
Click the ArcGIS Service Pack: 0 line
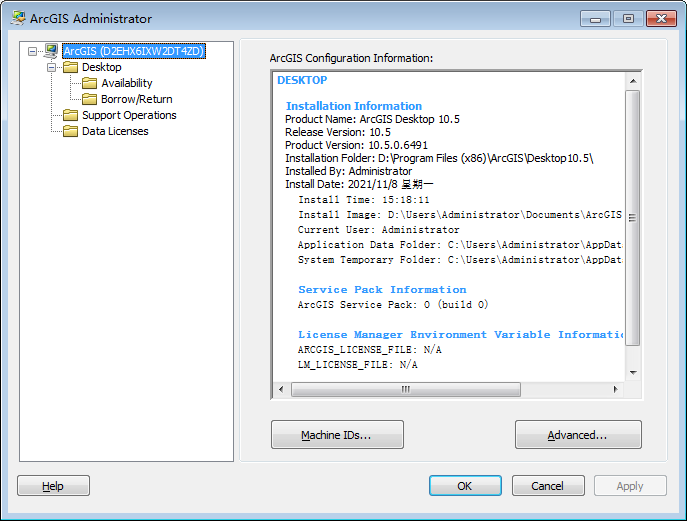point(393,305)
